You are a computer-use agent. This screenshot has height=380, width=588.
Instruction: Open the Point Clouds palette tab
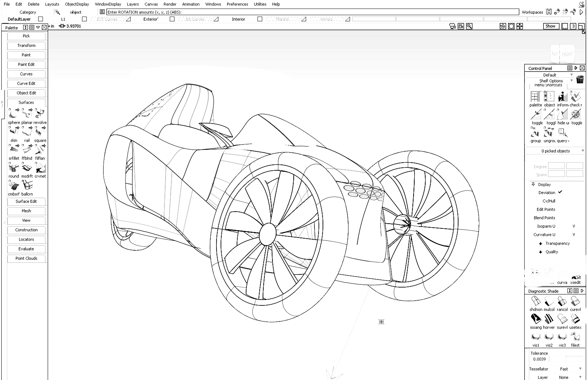tap(26, 258)
